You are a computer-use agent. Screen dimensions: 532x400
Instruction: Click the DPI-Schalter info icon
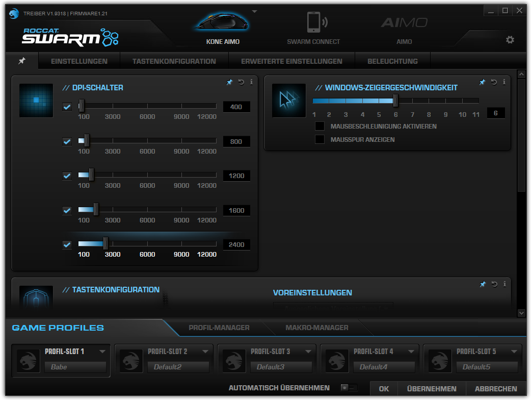point(251,82)
